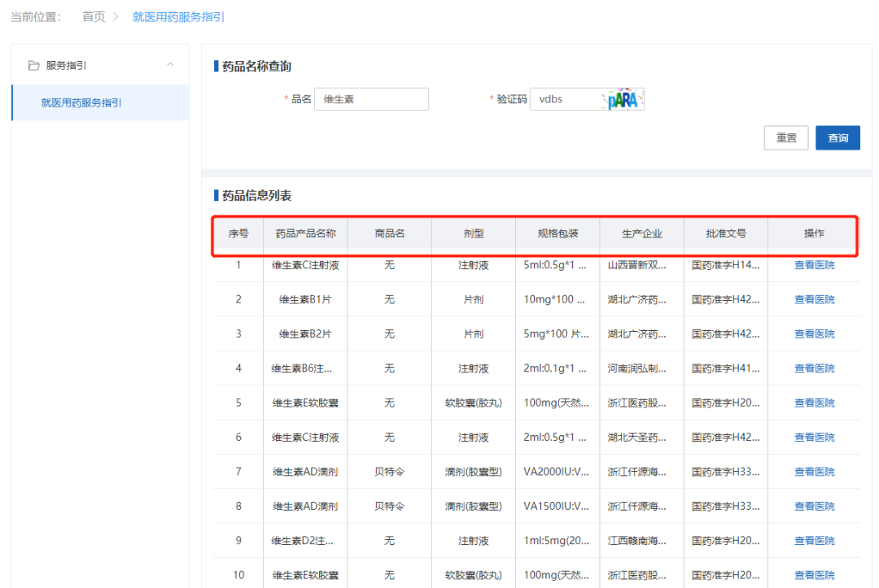879x588 pixels.
Task: Open 查看医院 for 维生素B2片
Action: pos(814,333)
